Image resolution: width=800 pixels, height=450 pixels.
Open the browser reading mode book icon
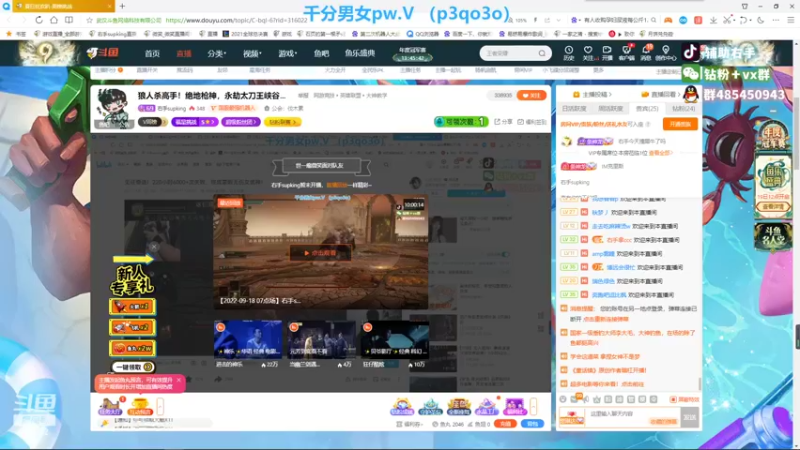68,20
